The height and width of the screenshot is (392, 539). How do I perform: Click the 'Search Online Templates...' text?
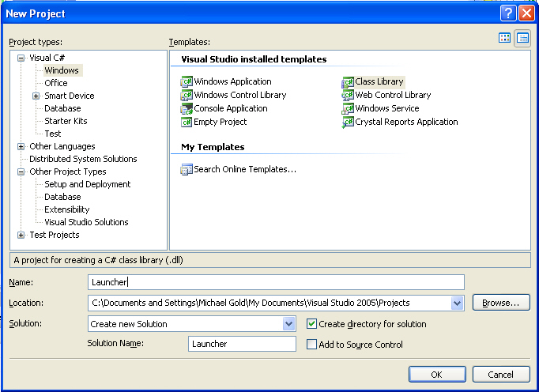pos(245,169)
